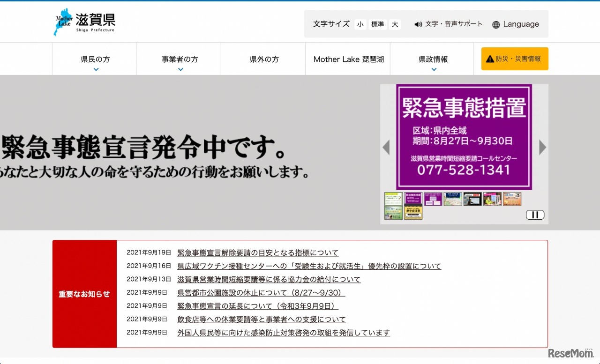600x364 pixels.
Task: Set text size to 標準
Action: click(377, 24)
